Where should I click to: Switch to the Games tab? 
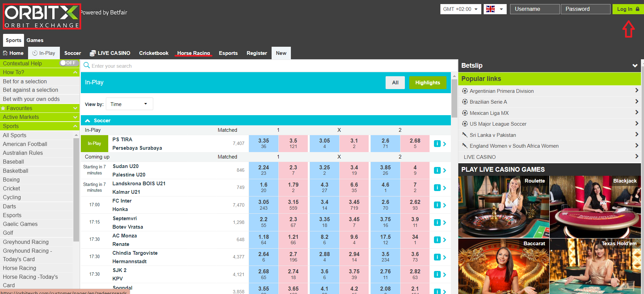[x=35, y=40]
